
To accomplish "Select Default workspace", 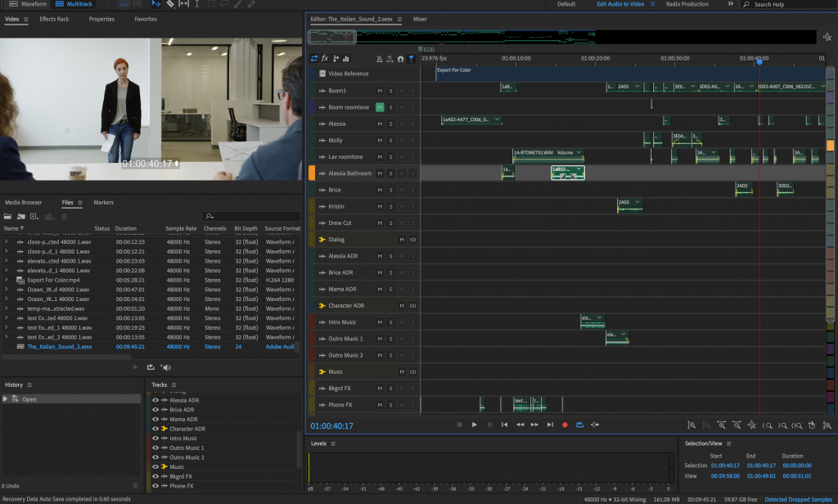I will click(566, 4).
